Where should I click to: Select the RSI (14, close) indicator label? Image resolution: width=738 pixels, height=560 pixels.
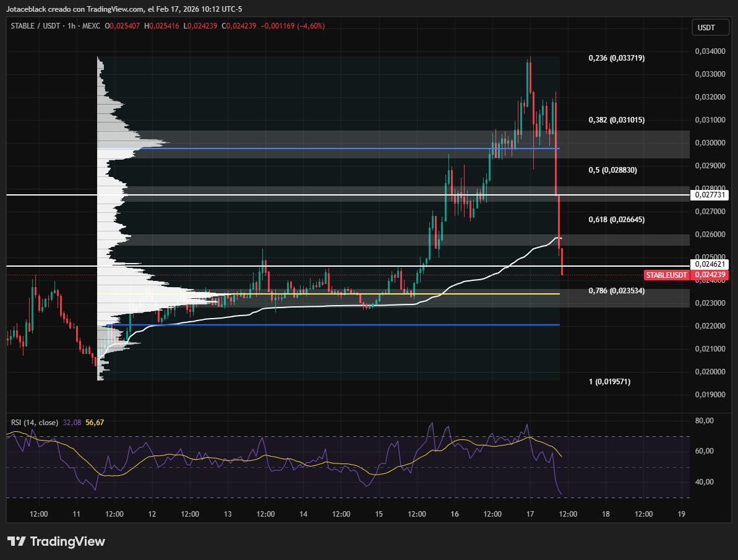(x=34, y=422)
